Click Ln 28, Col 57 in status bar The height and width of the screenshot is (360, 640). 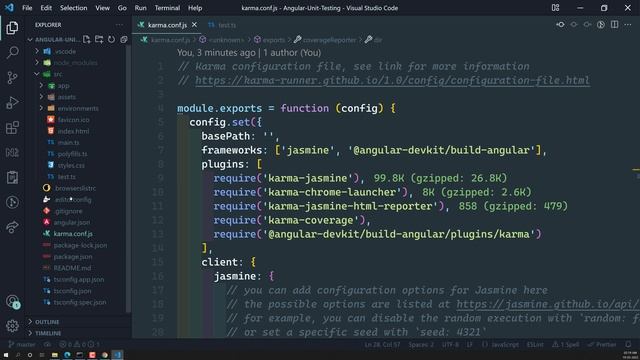pyautogui.click(x=382, y=344)
